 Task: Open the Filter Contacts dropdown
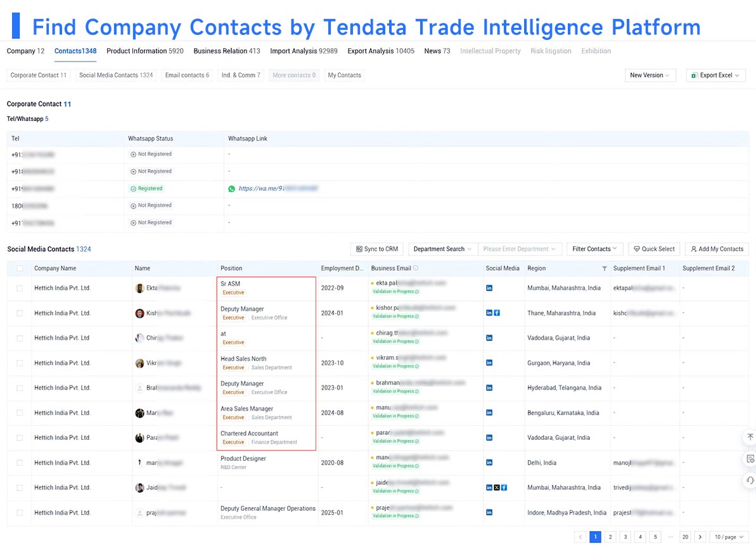coord(594,249)
